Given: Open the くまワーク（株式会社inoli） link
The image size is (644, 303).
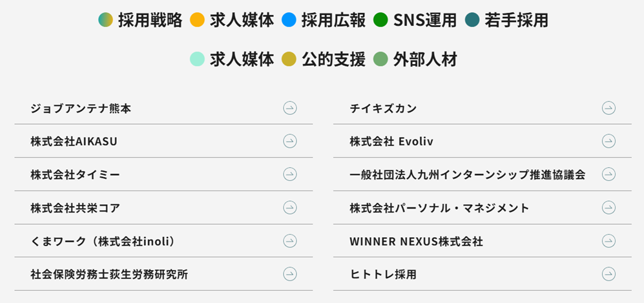Looking at the screenshot, I should pos(103,241).
